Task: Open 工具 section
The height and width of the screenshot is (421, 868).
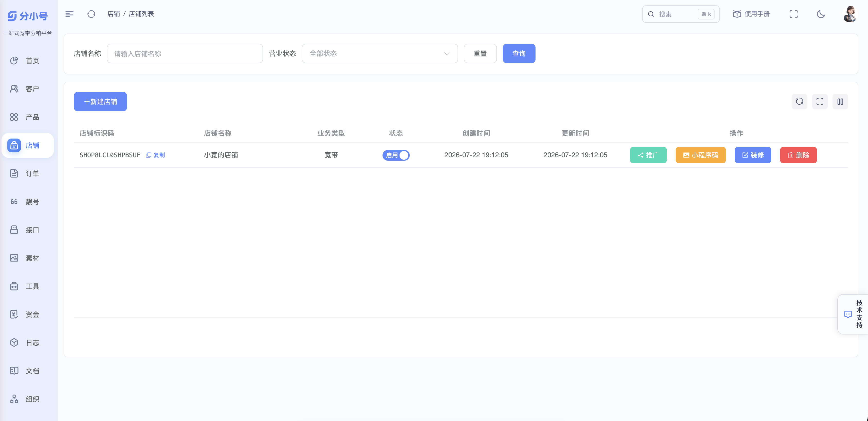Action: tap(28, 286)
